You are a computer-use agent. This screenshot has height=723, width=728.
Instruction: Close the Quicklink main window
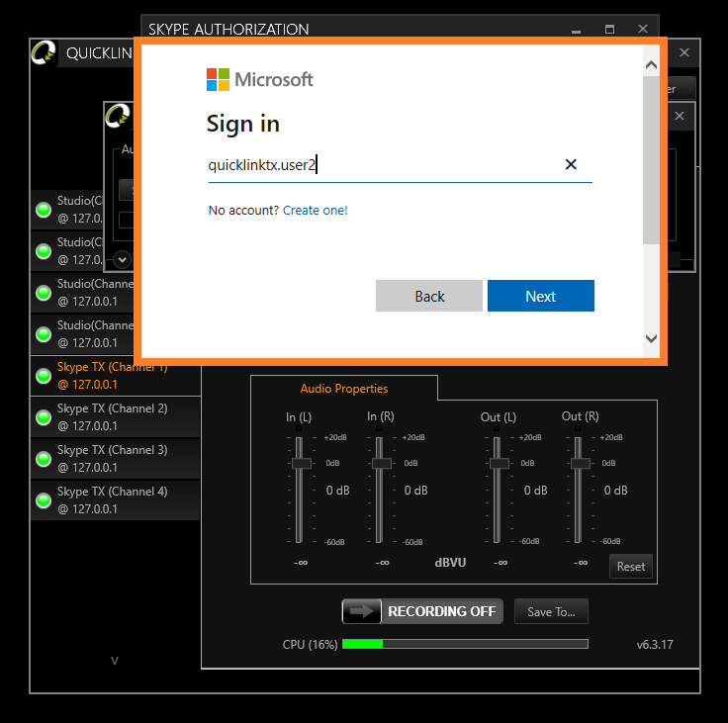pos(683,52)
